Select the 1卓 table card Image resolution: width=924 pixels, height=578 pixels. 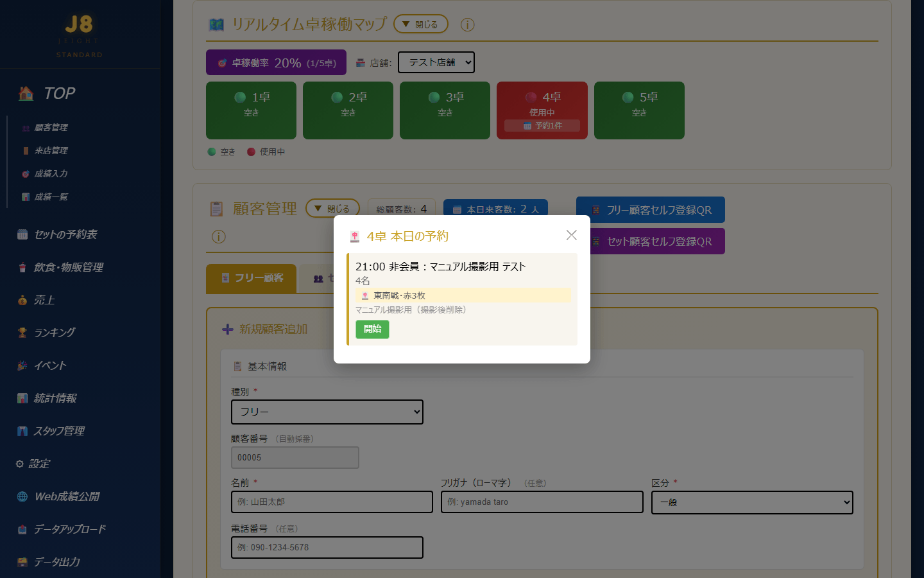pos(251,110)
